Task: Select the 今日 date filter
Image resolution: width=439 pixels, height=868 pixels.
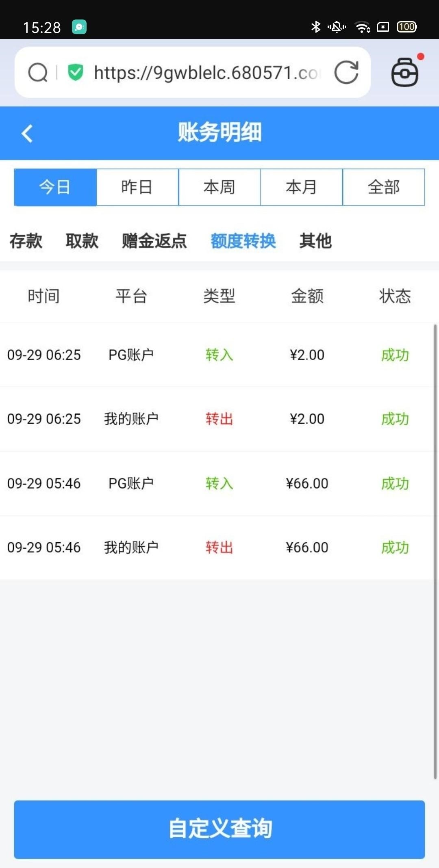Action: (55, 187)
